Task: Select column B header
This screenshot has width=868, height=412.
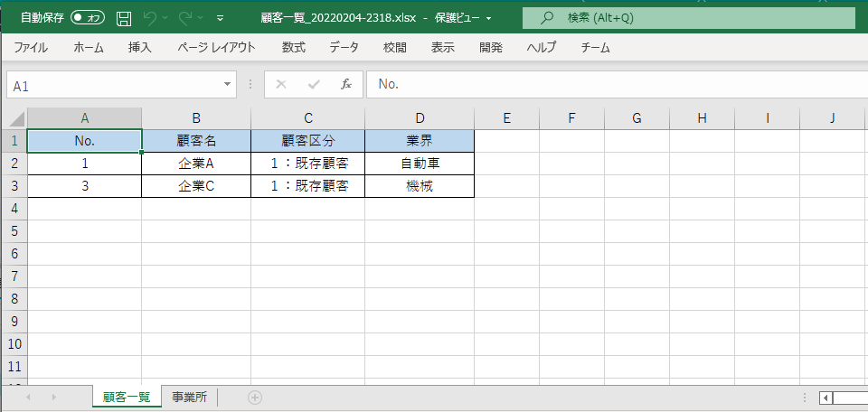Action: 196,117
